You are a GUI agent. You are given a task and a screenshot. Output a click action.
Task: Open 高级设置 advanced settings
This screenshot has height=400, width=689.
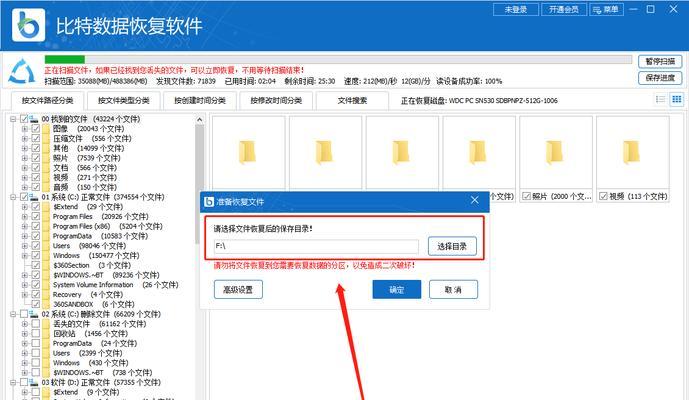(x=238, y=290)
